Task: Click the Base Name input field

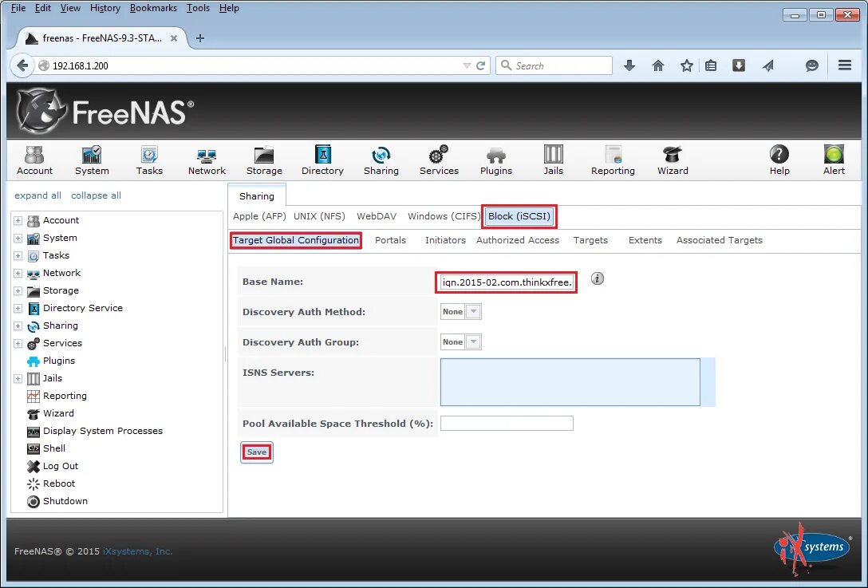Action: 507,282
